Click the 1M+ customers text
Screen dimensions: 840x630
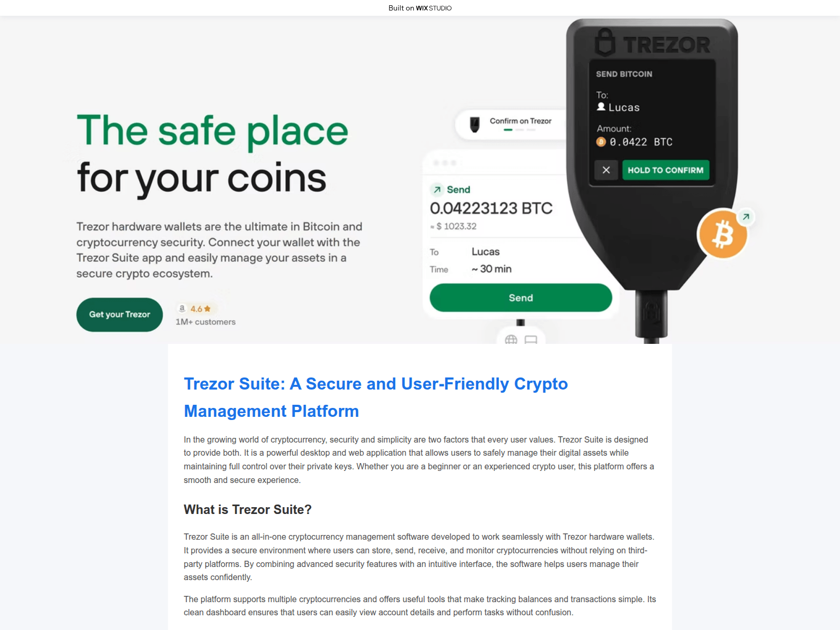coord(205,322)
